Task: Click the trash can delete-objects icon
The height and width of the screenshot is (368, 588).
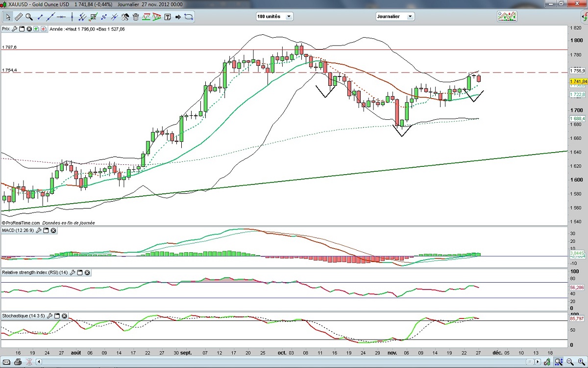Action: point(136,17)
